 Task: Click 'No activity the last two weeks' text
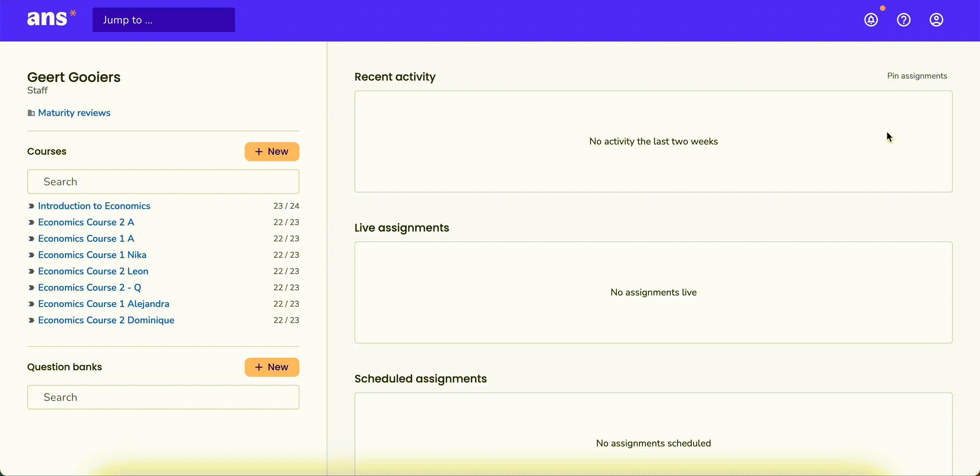coord(653,141)
